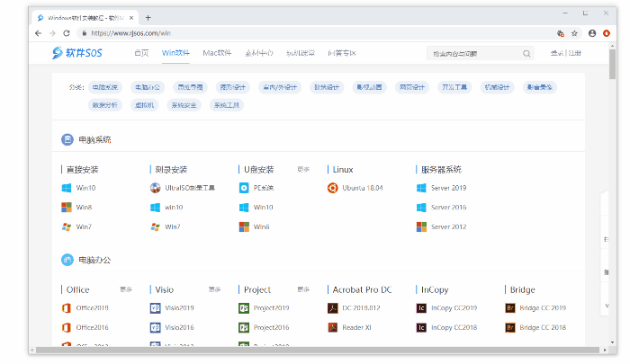Click the Project2019 icon
The width and height of the screenshot is (630, 364).
(x=244, y=307)
